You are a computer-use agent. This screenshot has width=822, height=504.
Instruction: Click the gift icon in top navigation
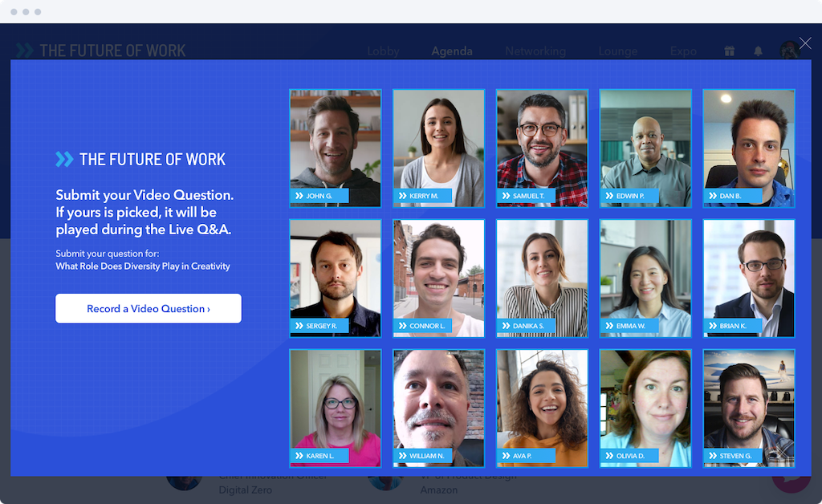(729, 51)
